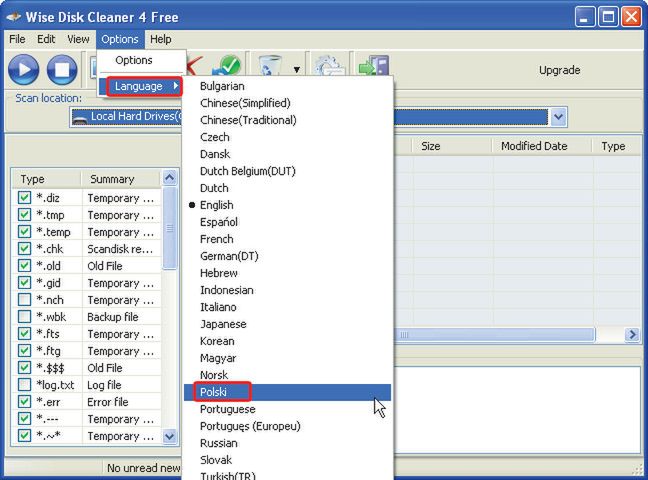Viewport: 648px width, 480px height.
Task: Click the green checkmark toolbar icon
Action: pyautogui.click(x=227, y=65)
